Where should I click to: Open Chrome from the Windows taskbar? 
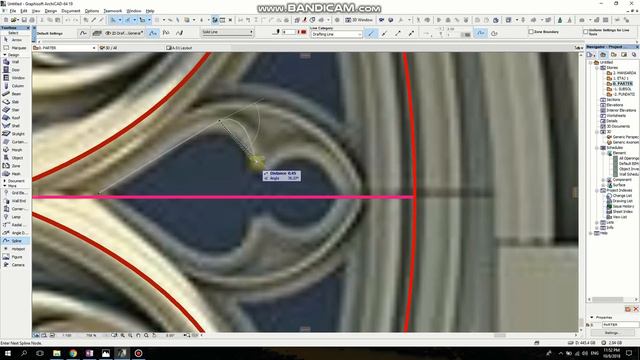pos(73,353)
